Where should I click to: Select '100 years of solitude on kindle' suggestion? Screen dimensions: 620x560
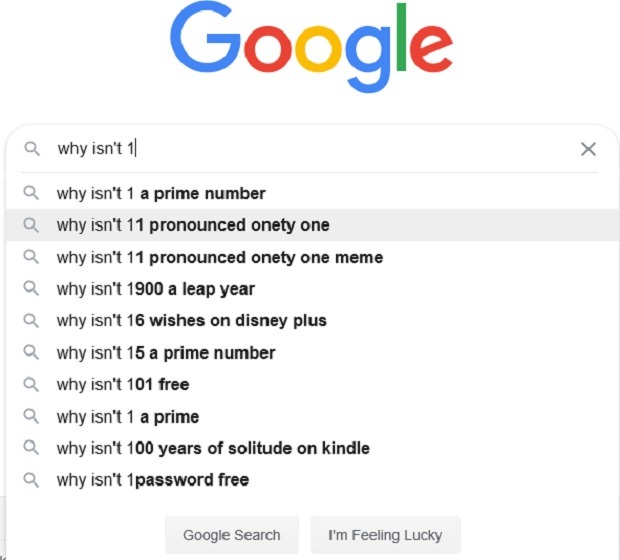pyautogui.click(x=312, y=448)
